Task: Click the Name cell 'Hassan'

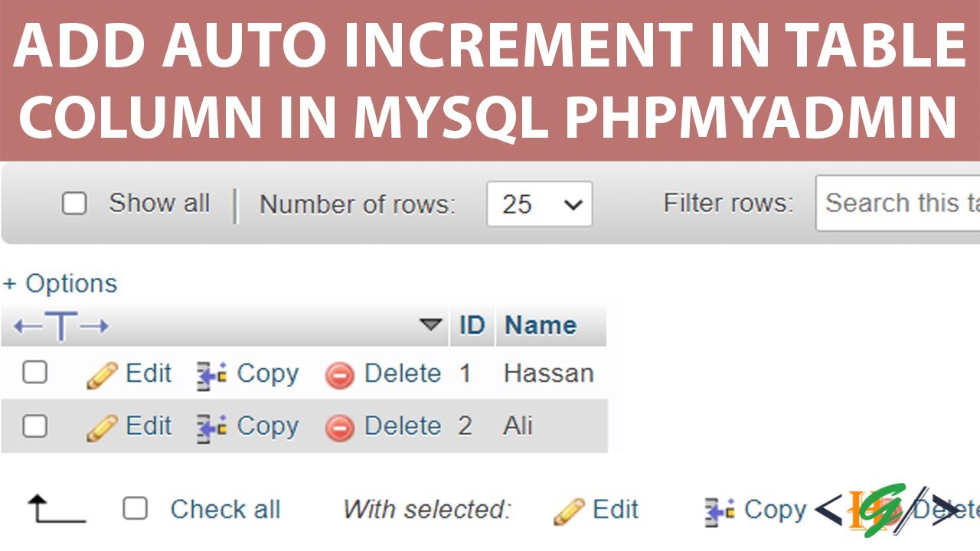Action: pos(549,373)
